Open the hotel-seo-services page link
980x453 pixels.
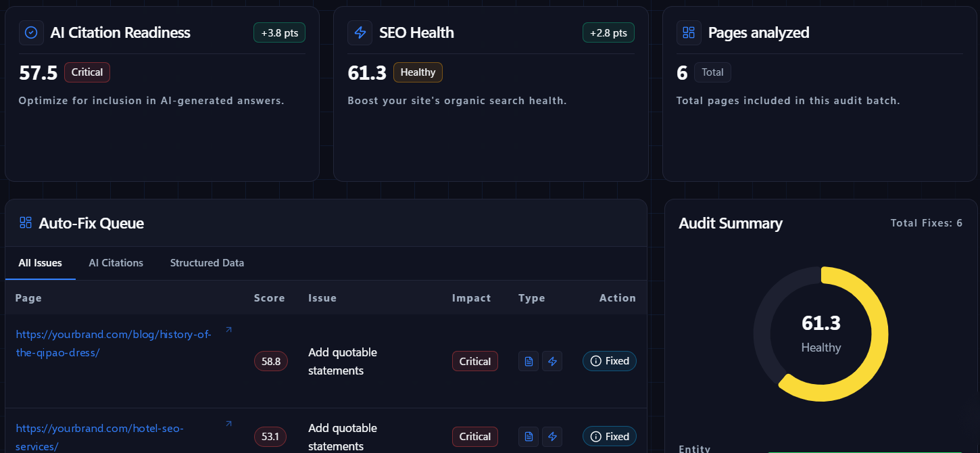(99, 437)
